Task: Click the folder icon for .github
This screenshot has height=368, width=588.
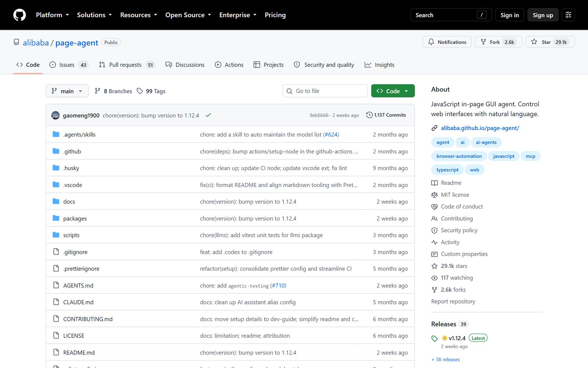Action: 56,151
